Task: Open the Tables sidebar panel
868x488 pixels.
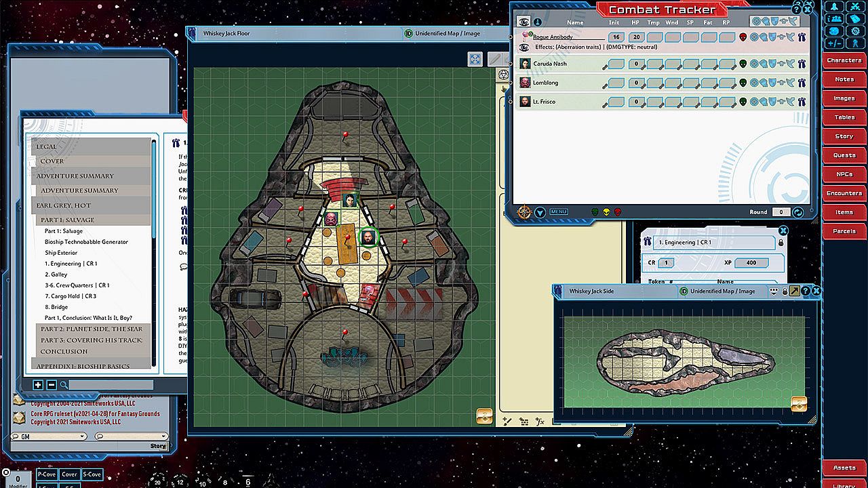Action: click(844, 117)
